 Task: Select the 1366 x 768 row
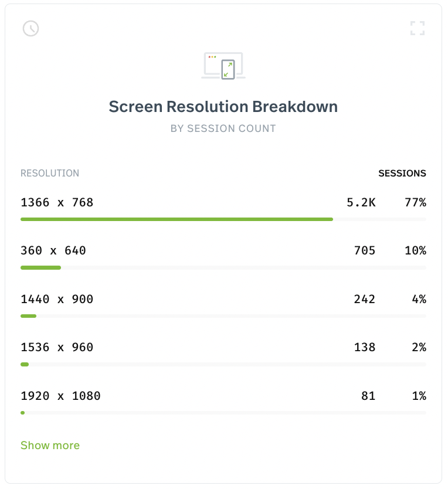pos(223,208)
